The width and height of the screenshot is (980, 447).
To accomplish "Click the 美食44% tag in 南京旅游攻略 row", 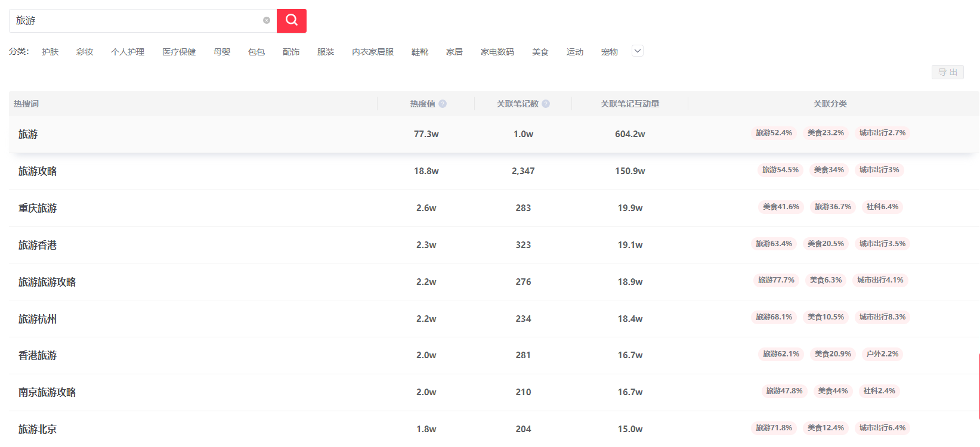I will click(833, 391).
